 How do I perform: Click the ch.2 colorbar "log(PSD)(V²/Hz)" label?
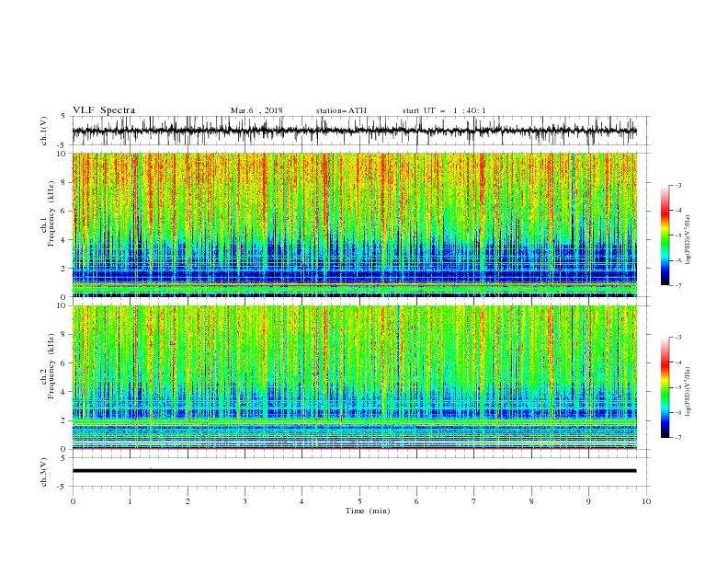[x=688, y=392]
